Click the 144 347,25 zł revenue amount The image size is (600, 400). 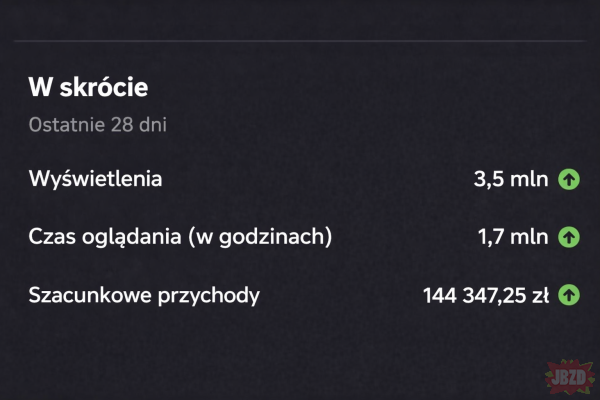tap(486, 295)
